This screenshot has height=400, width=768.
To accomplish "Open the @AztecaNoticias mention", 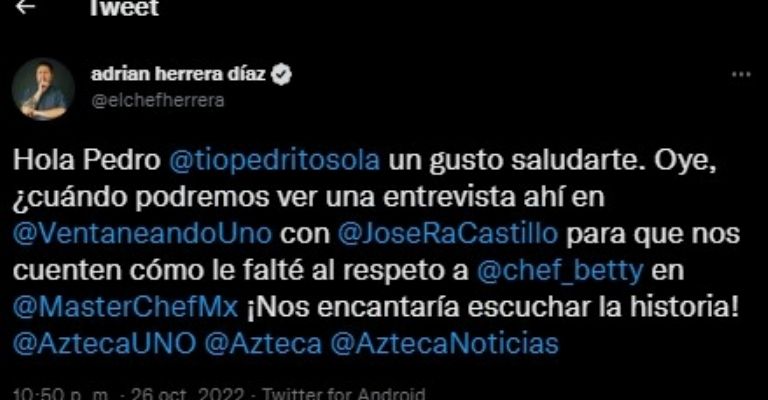I will (x=444, y=344).
